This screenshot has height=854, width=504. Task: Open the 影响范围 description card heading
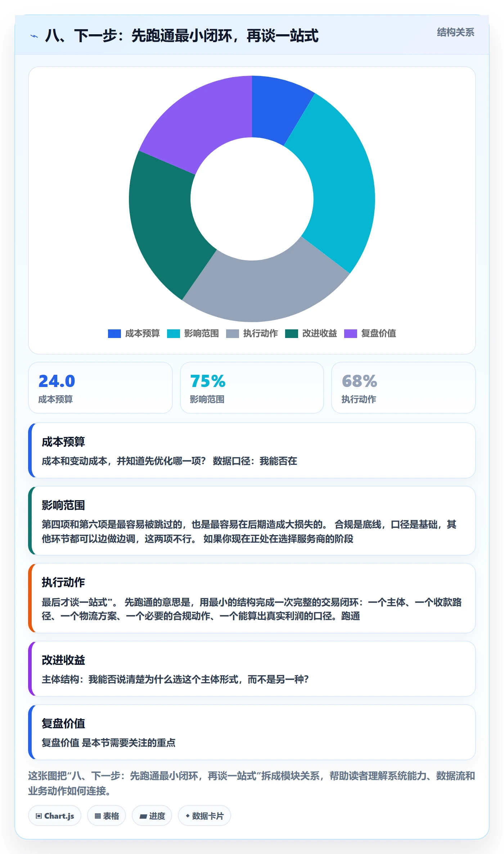coord(63,505)
